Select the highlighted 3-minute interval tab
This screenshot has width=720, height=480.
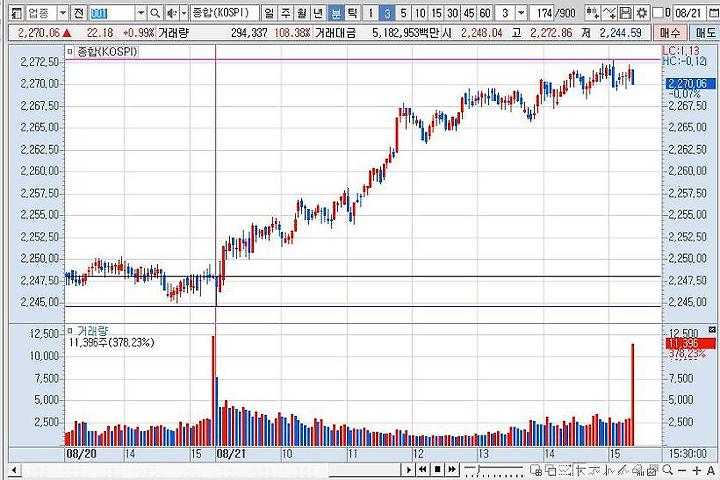pyautogui.click(x=387, y=13)
